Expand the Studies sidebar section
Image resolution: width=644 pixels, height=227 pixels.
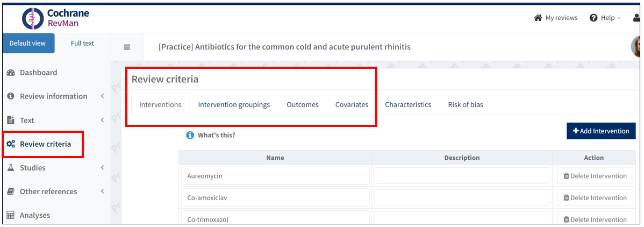click(x=32, y=168)
